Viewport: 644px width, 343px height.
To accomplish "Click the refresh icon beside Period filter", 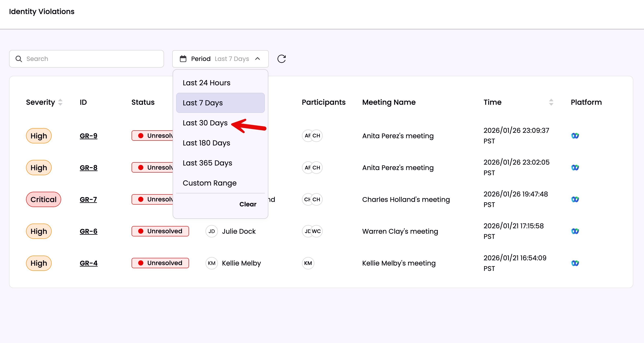I will [x=281, y=59].
